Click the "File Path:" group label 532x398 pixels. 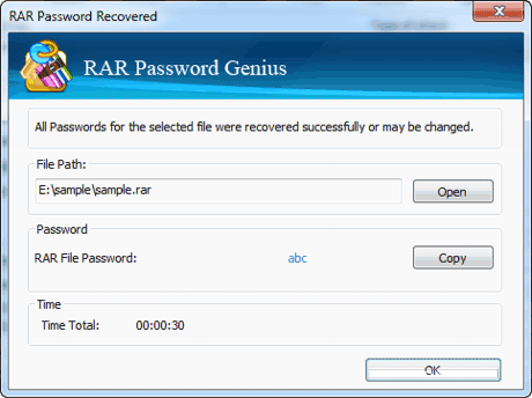[61, 164]
